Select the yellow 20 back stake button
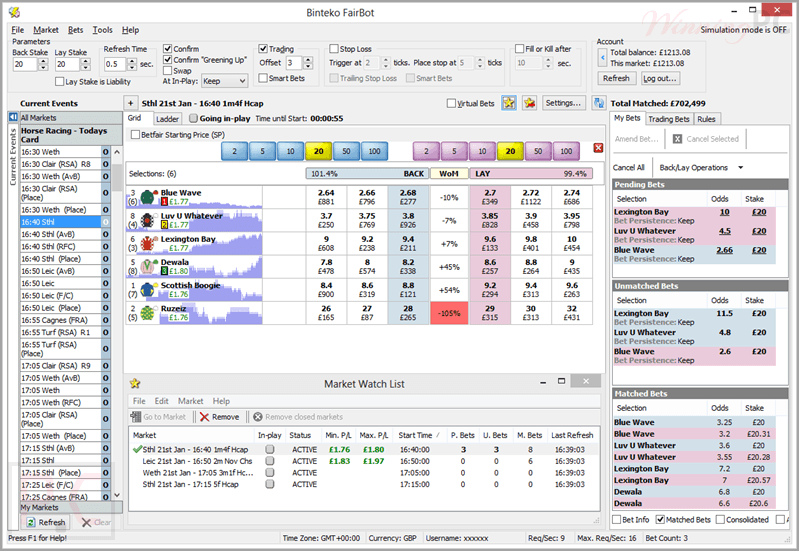 coord(318,151)
